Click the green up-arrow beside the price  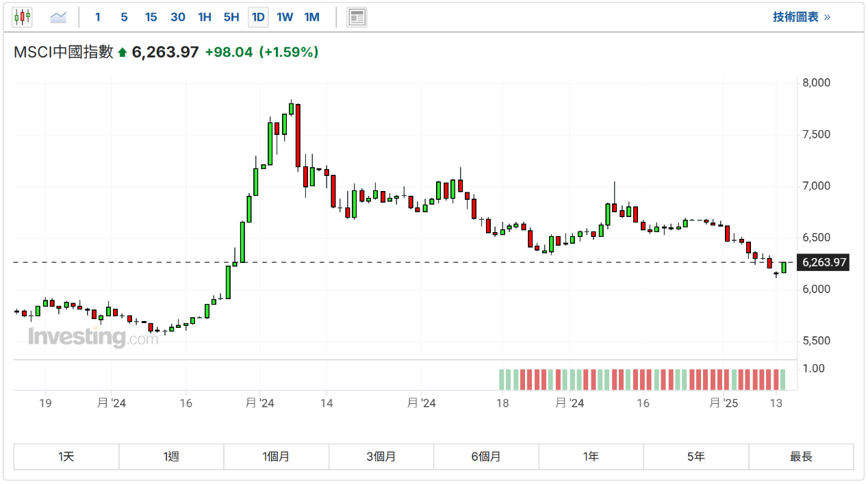click(123, 52)
